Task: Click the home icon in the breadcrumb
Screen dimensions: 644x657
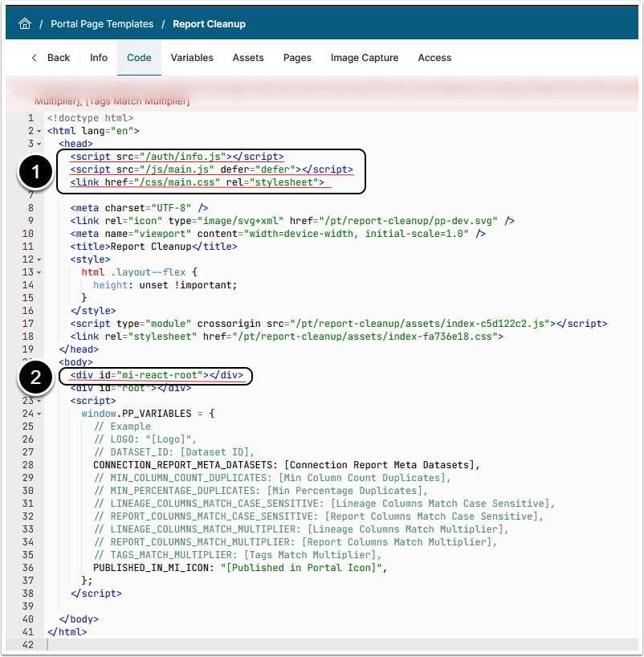Action: click(25, 24)
